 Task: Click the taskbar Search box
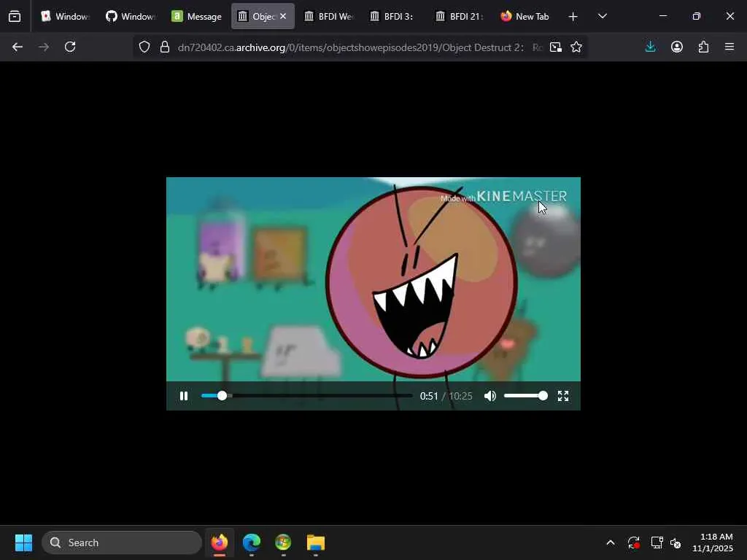[122, 542]
